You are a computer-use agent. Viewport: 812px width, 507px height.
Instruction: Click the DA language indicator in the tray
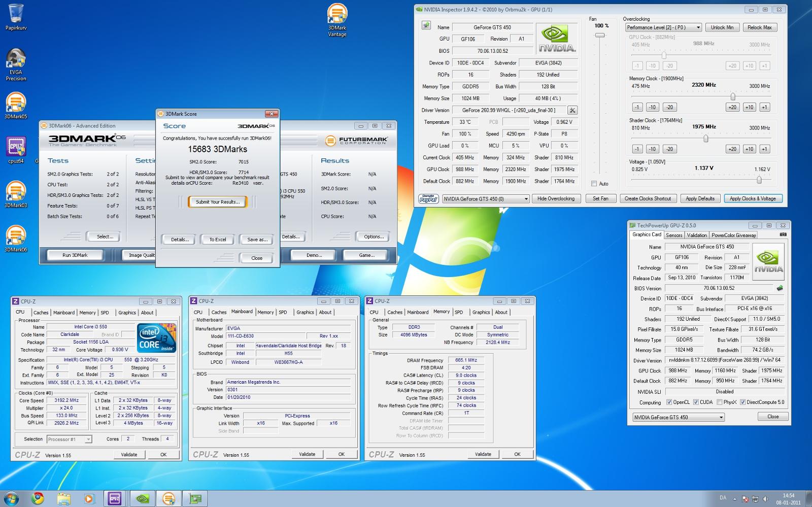(723, 498)
